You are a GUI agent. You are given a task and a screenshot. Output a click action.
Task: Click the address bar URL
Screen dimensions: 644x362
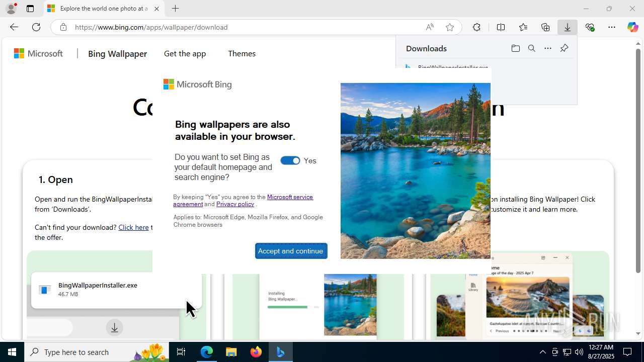pyautogui.click(x=151, y=27)
